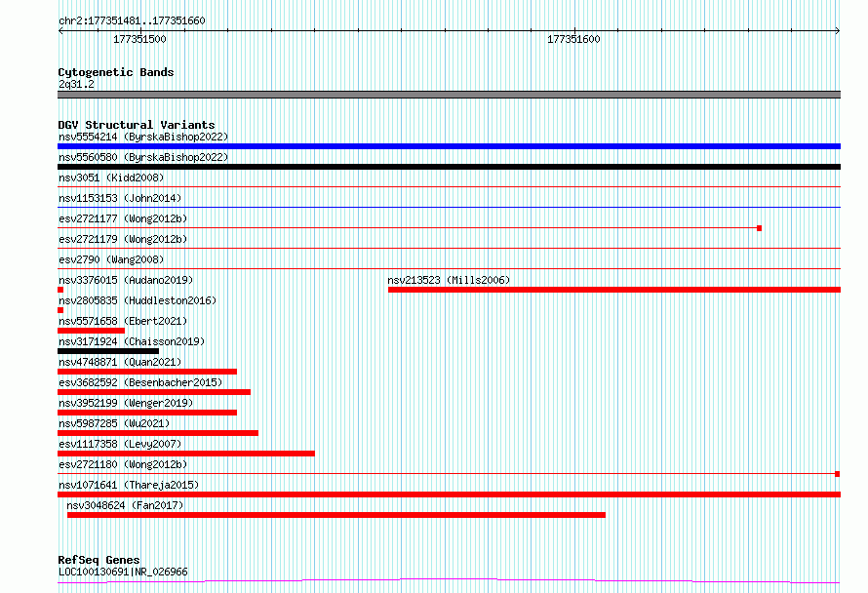Select the short red nsv5571658 bar

pos(91,331)
